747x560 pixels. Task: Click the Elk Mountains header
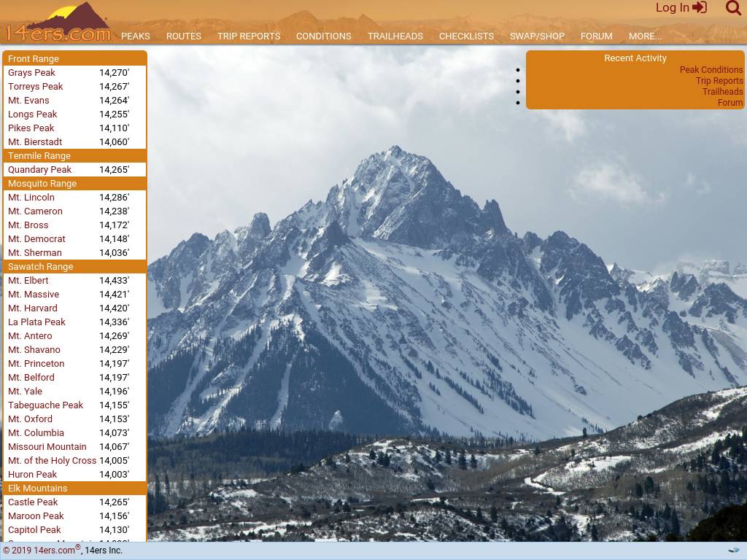pos(75,488)
